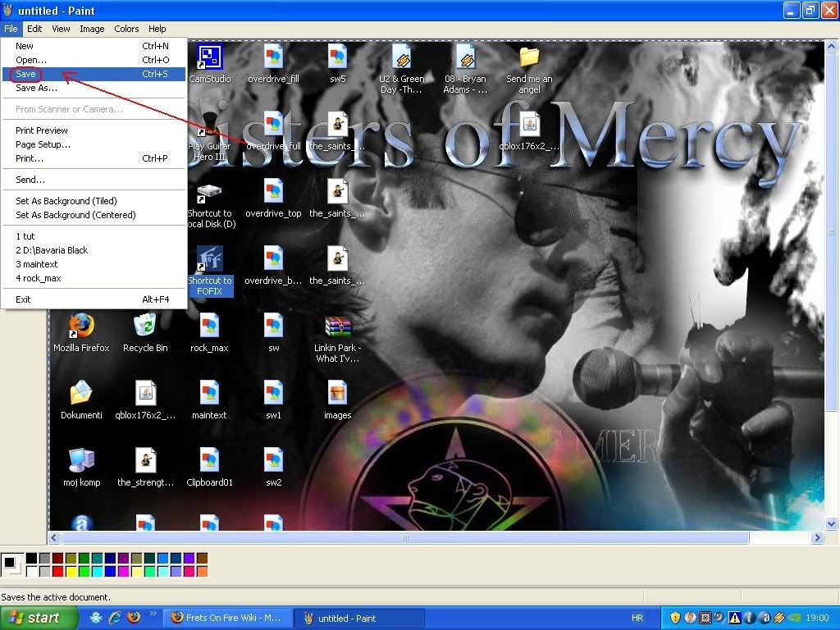The width and height of the screenshot is (840, 630).
Task: Click the green NVIDIA tray icon
Action: tap(795, 618)
